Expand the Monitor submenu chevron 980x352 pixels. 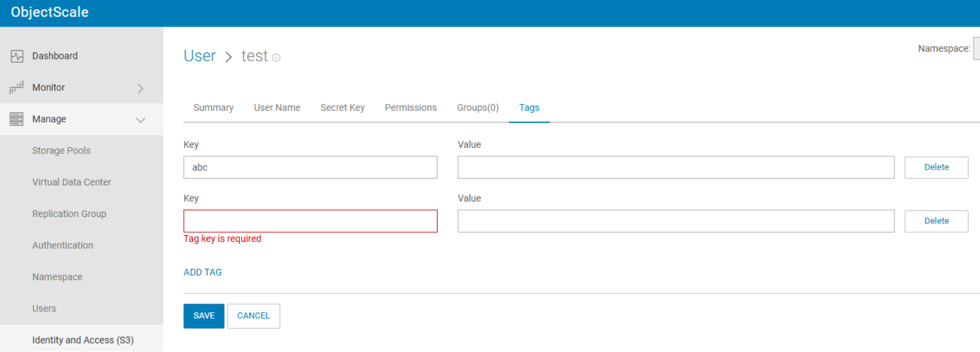(140, 88)
